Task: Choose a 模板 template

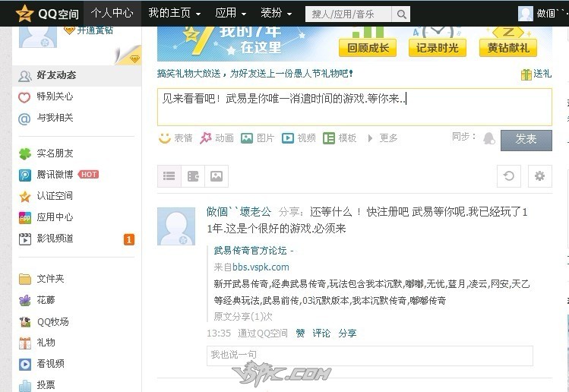Action: pos(340,138)
